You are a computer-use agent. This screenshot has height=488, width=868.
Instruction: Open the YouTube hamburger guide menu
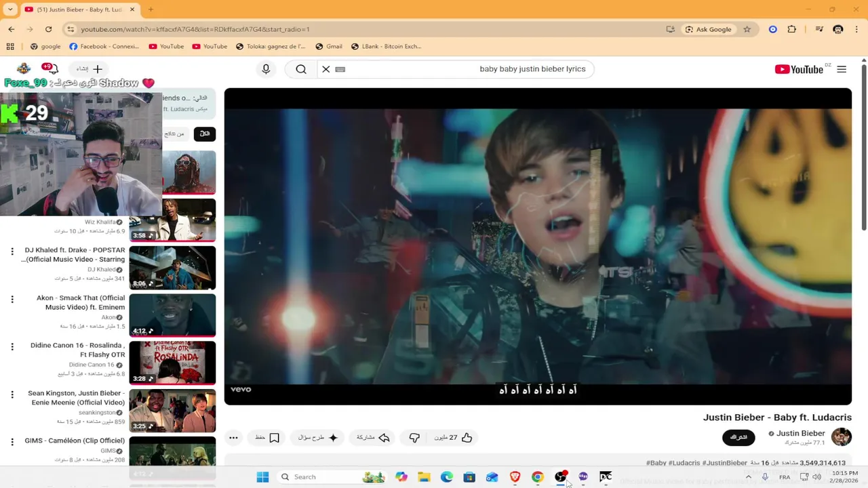[x=842, y=69]
